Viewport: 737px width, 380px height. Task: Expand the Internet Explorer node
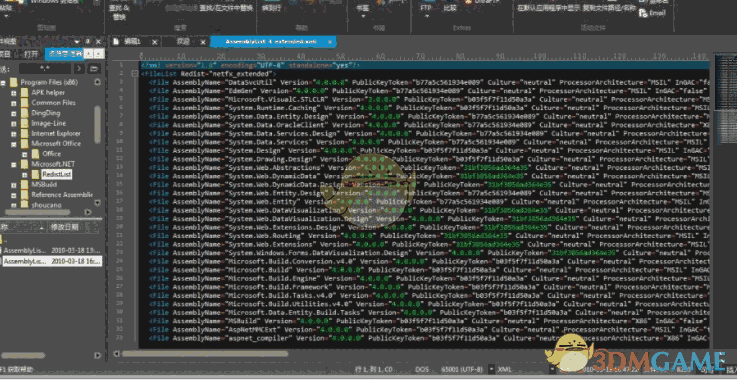pos(14,134)
